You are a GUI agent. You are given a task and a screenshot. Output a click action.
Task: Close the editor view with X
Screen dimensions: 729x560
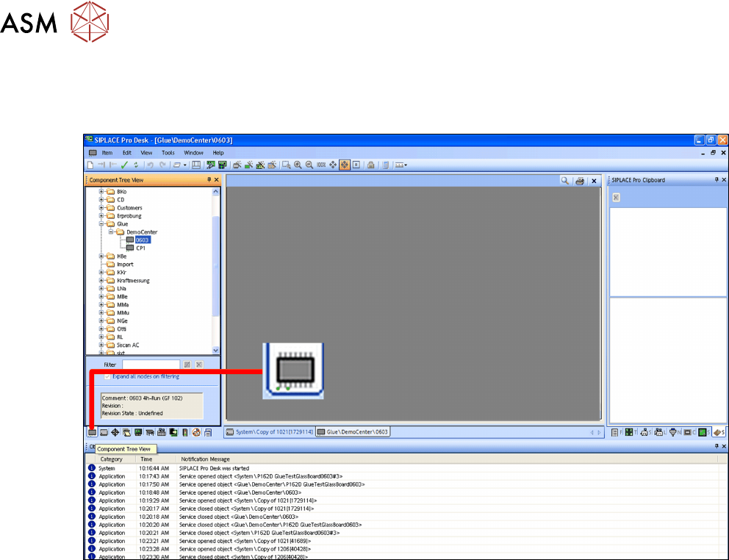(x=594, y=182)
